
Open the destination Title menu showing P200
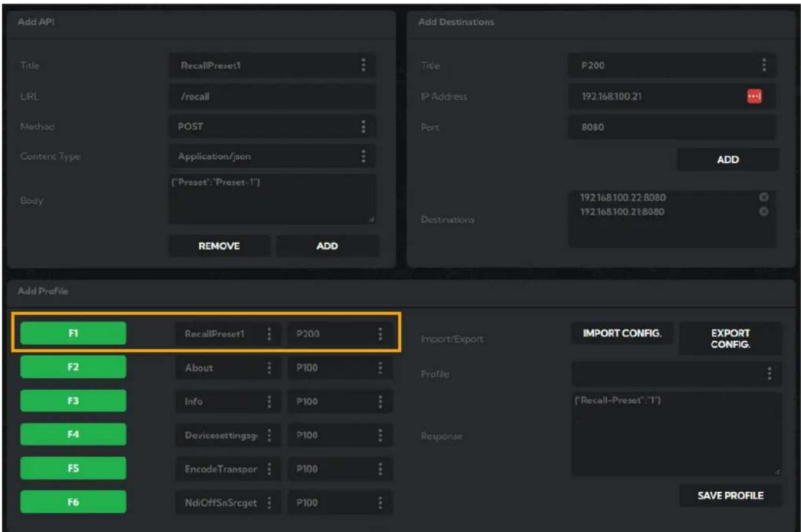pyautogui.click(x=764, y=65)
